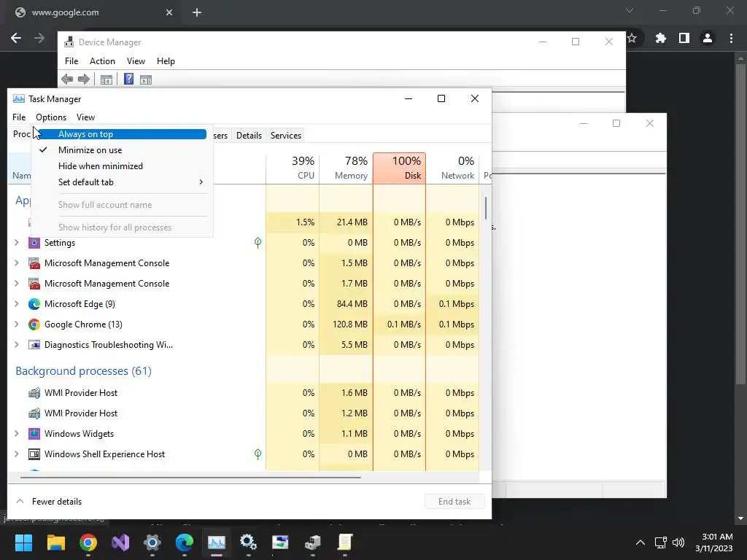Toggle the Always on top option
This screenshot has height=560, width=747.
tap(123, 134)
